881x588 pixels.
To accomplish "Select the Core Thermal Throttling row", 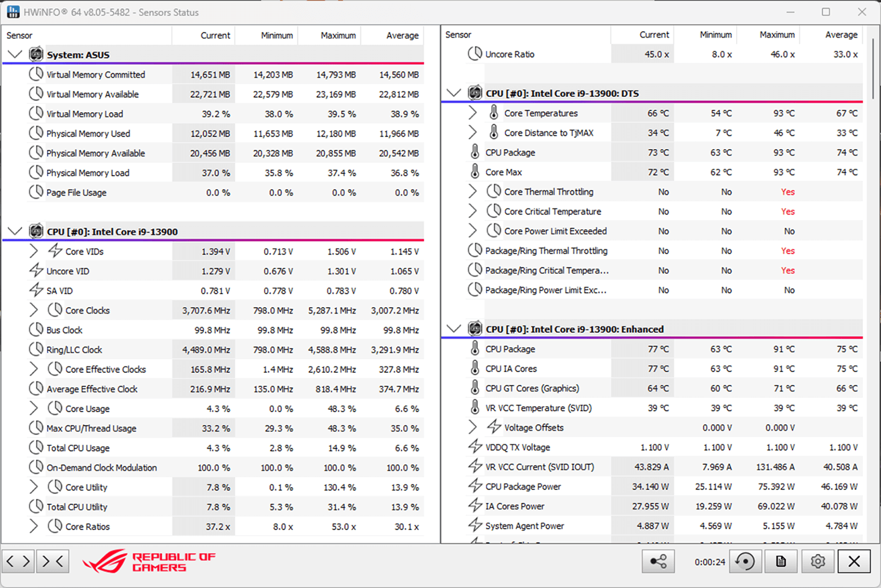I will (549, 191).
